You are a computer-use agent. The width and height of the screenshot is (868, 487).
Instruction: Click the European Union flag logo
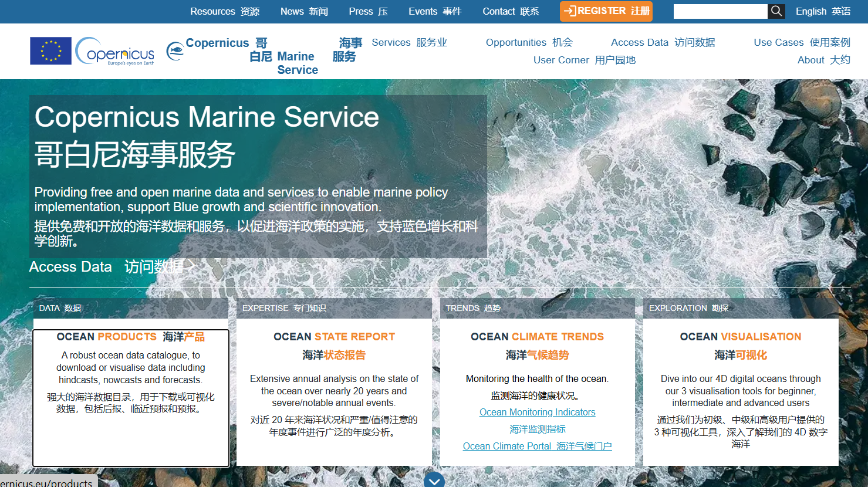51,50
